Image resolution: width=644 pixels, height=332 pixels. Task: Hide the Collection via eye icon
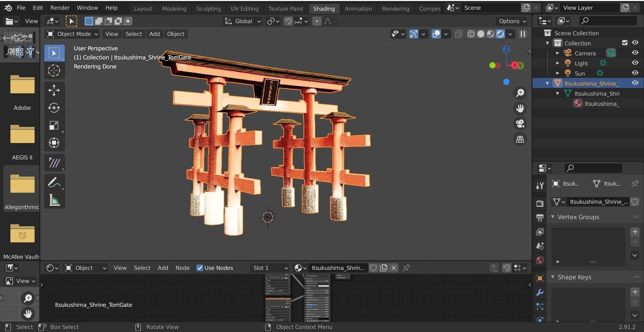pos(635,43)
